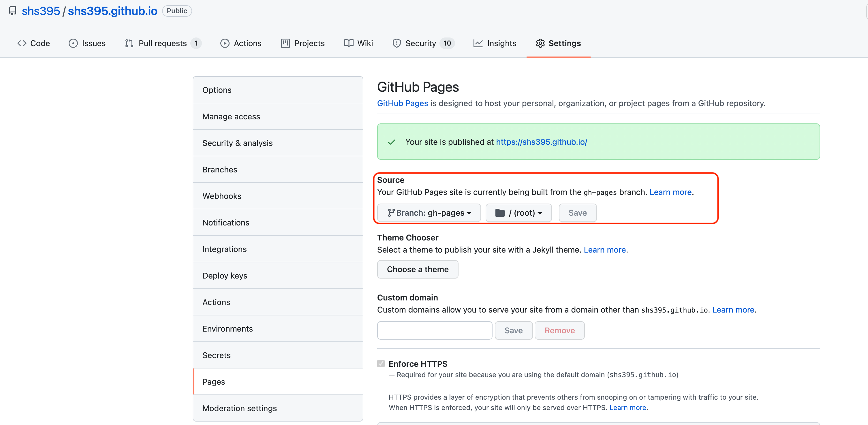
Task: Click the Projects board icon
Action: tap(285, 43)
